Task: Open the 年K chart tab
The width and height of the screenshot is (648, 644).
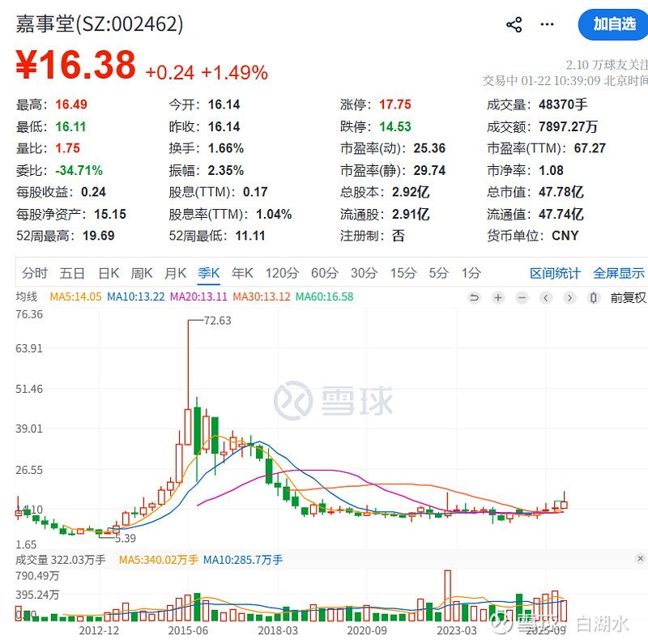Action: pyautogui.click(x=242, y=273)
